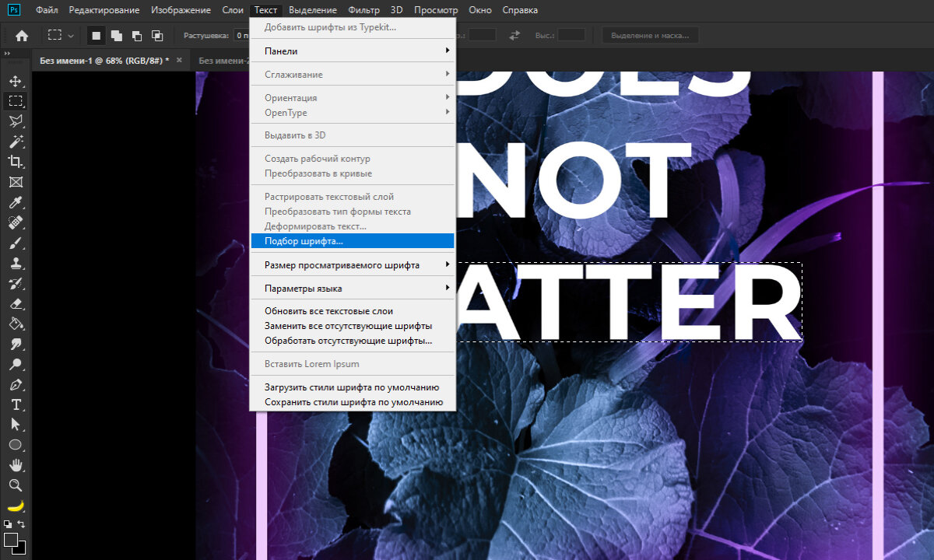Select the Brush tool
The height and width of the screenshot is (560, 934).
point(15,243)
